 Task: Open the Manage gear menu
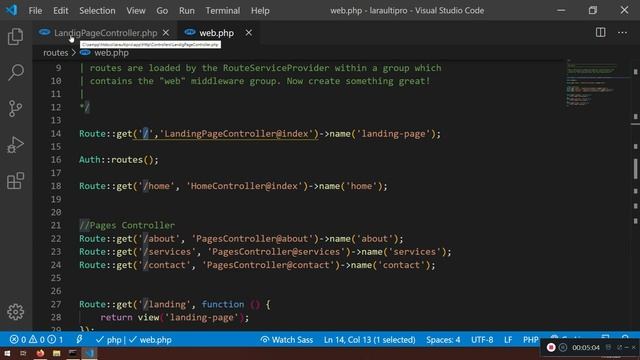[16, 312]
